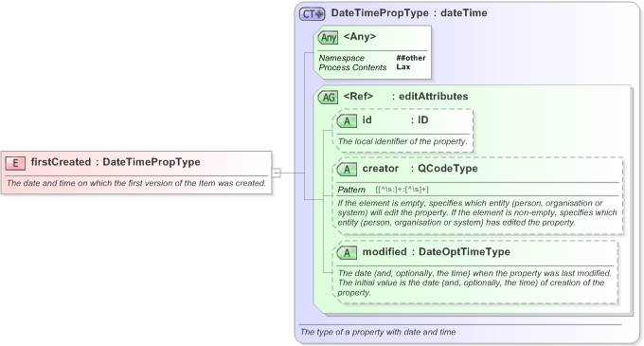Click the E element icon of firstCreated

15,163
